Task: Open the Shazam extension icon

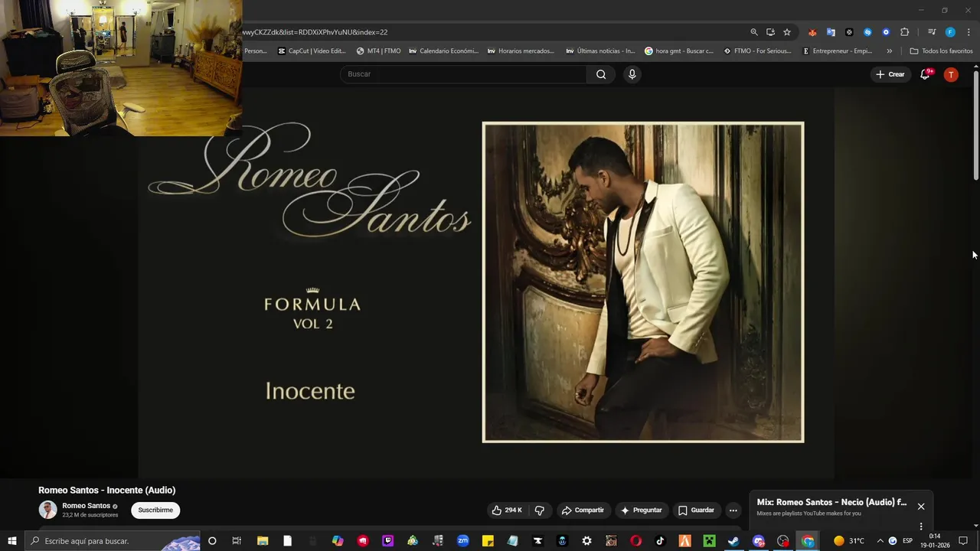Action: [867, 32]
